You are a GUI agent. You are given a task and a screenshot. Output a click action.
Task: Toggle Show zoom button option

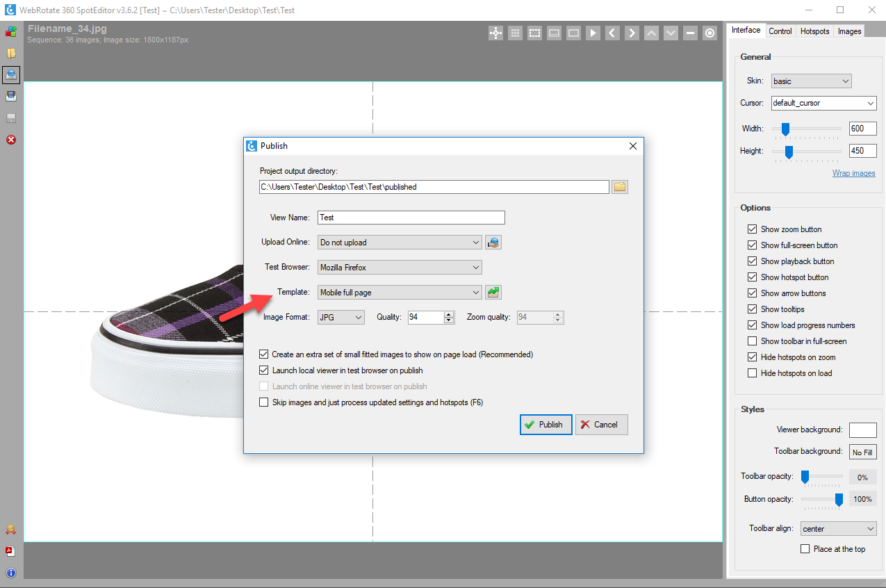pos(752,229)
